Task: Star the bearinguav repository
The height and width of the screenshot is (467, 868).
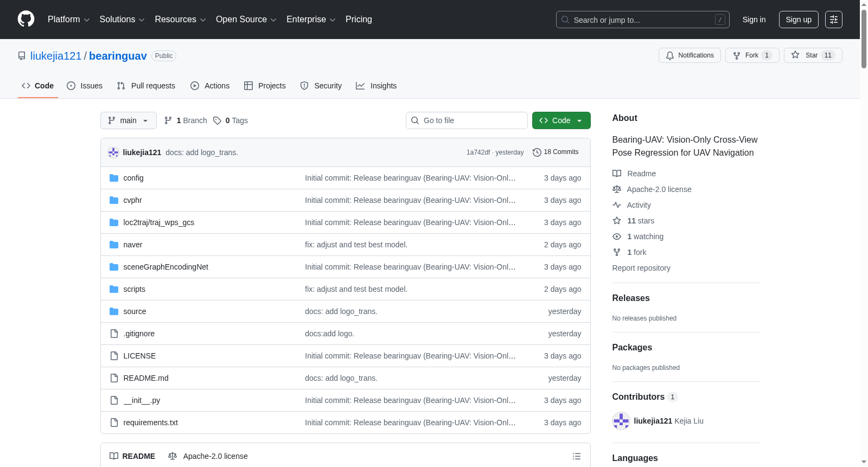Action: (x=813, y=55)
